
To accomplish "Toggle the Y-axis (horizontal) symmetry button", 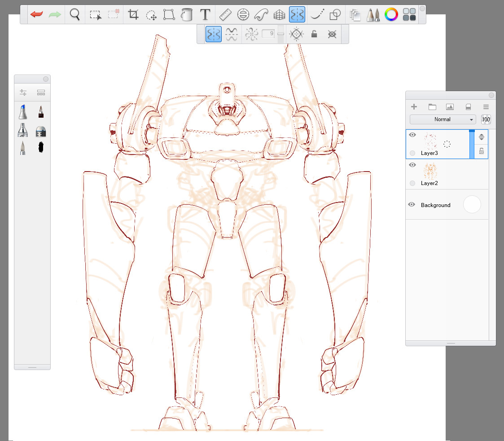I will tap(232, 34).
